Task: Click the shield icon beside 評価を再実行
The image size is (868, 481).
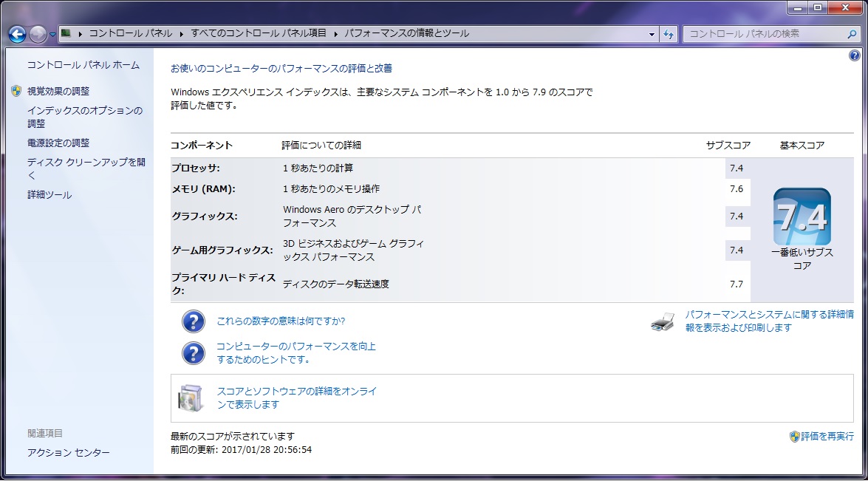Action: click(794, 437)
